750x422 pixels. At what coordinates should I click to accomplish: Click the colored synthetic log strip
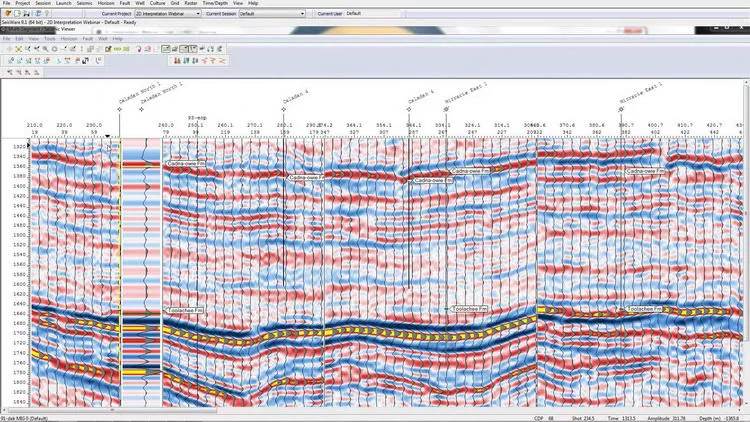click(141, 273)
